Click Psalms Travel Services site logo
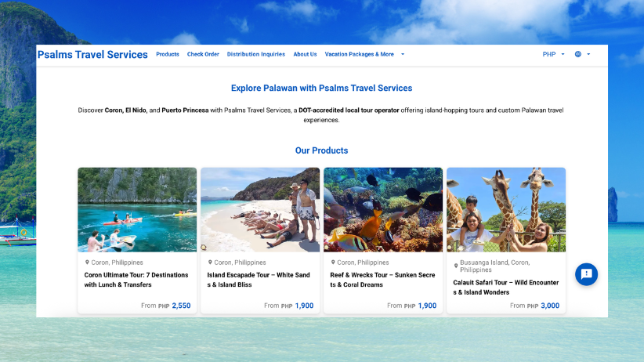This screenshot has width=644, height=362. (92, 55)
